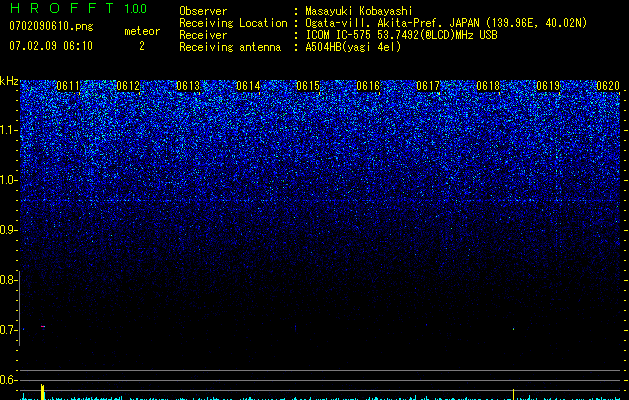Click the 0613 time marker
The image size is (629, 400).
click(188, 86)
